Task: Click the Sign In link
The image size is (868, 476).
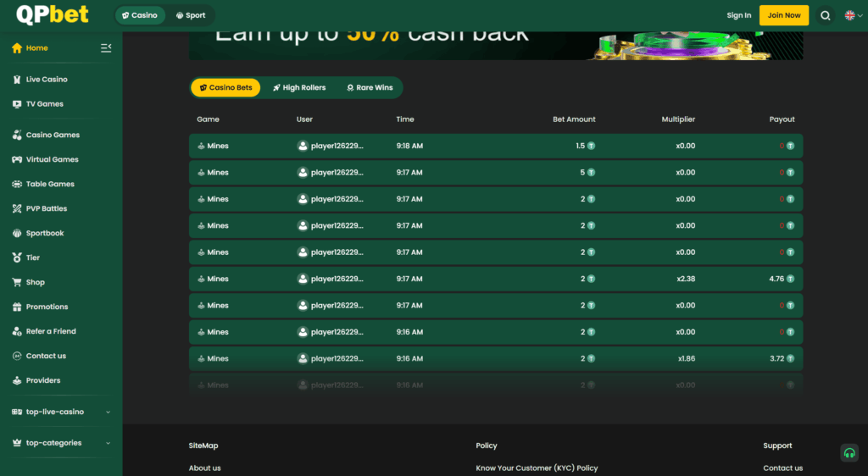Action: 739,15
